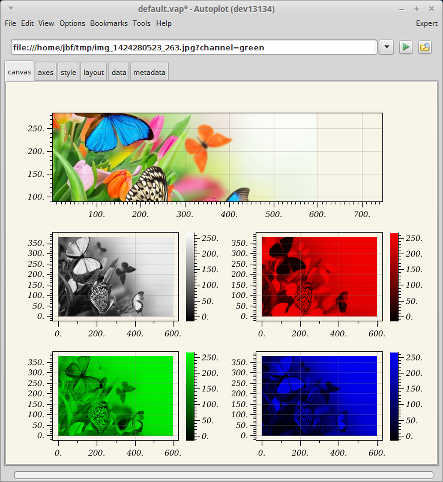This screenshot has width=443, height=482.
Task: Click the blue colorbar
Action: coord(394,396)
